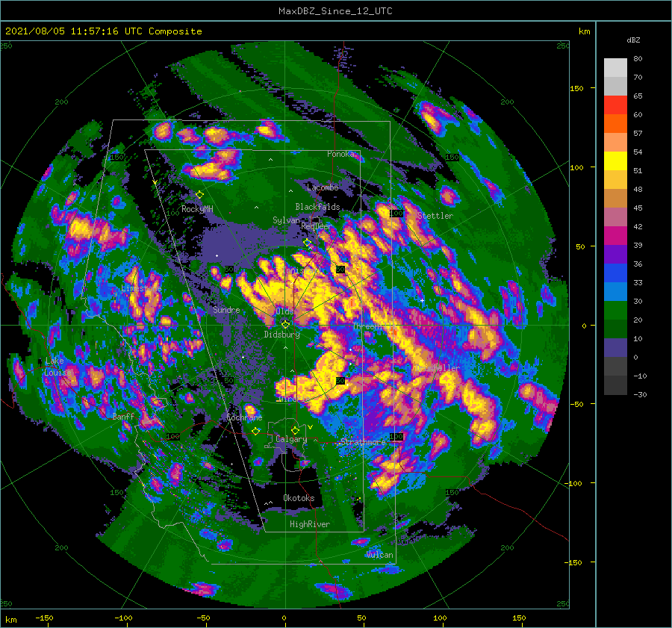Viewport: 672px width, 628px height.
Task: Select the Cochrane label
Action: tap(244, 417)
